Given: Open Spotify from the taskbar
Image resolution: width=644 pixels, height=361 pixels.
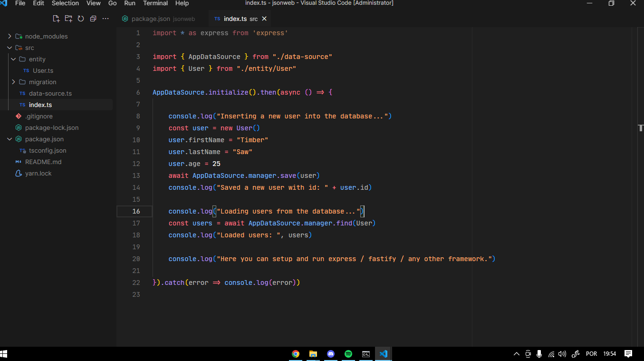Looking at the screenshot, I should point(348,354).
